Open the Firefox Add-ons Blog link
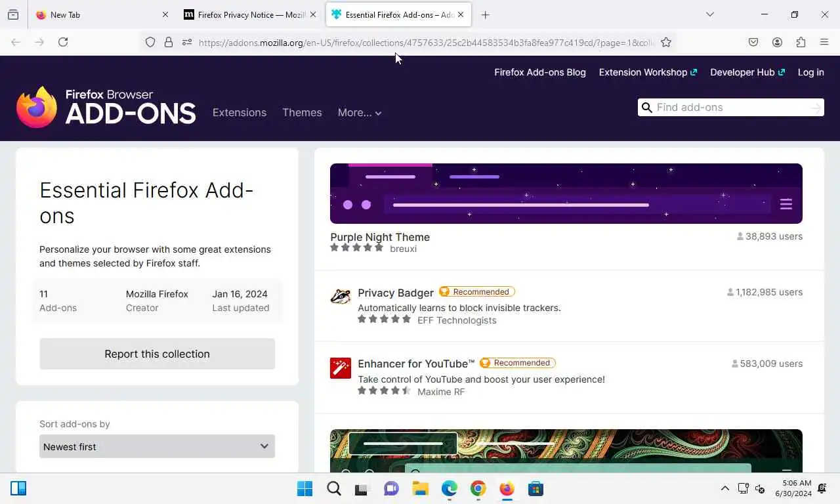Image resolution: width=840 pixels, height=504 pixels. (x=540, y=72)
